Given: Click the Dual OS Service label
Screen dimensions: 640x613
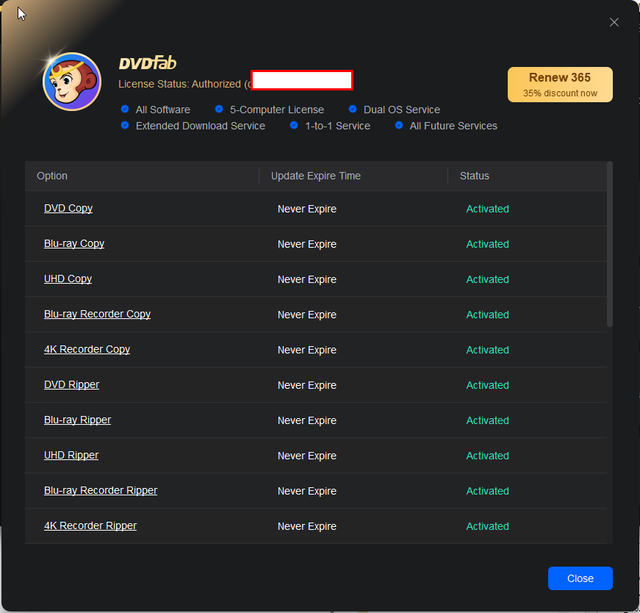Looking at the screenshot, I should (x=402, y=110).
